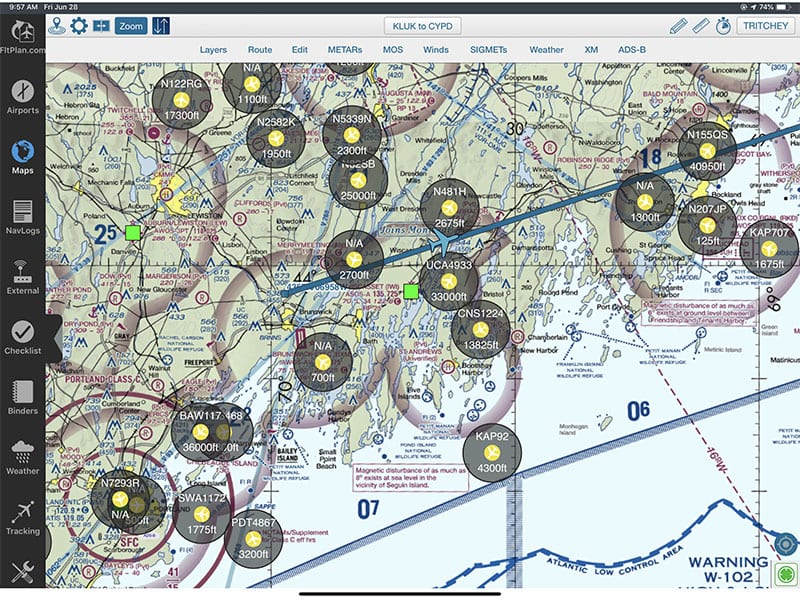Open the Checklist section

point(22,338)
